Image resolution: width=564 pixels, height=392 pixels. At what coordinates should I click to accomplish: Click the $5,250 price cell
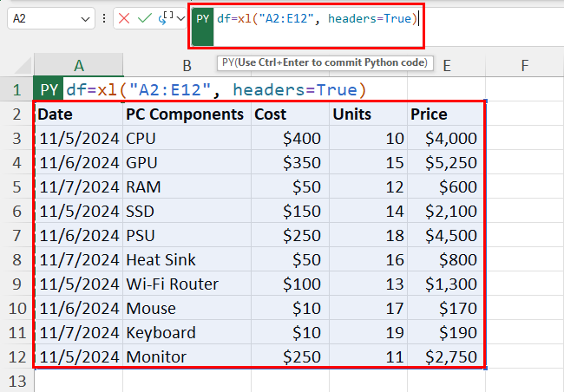[x=446, y=162]
